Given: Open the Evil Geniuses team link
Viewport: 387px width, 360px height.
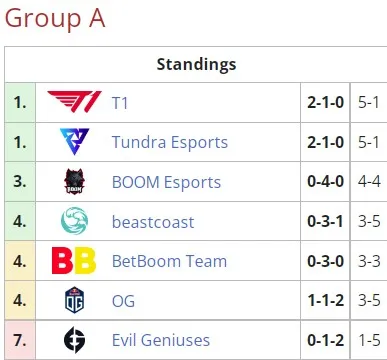Looking at the screenshot, I should (161, 340).
